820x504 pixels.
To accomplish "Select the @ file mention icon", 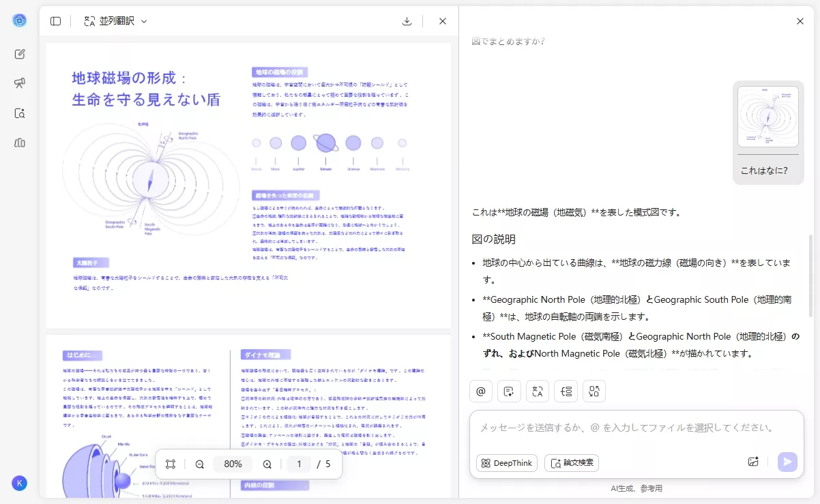I will 480,391.
